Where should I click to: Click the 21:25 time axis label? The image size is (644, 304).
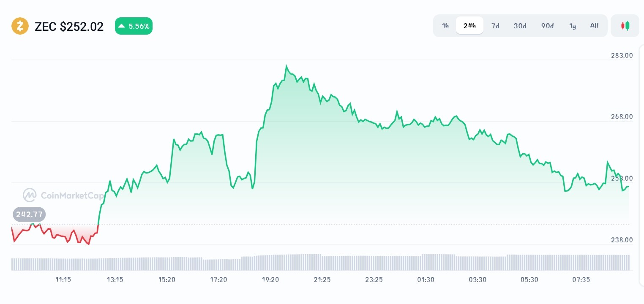point(322,280)
